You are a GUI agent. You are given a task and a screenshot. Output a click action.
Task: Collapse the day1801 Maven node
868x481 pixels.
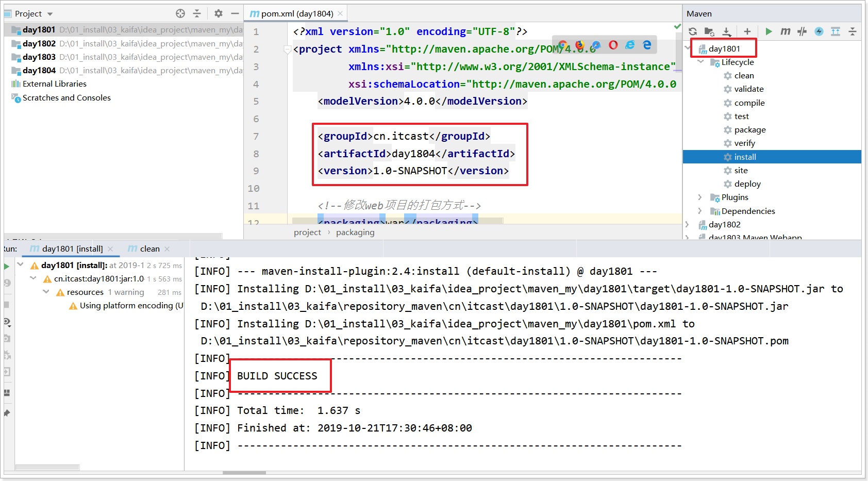(688, 48)
